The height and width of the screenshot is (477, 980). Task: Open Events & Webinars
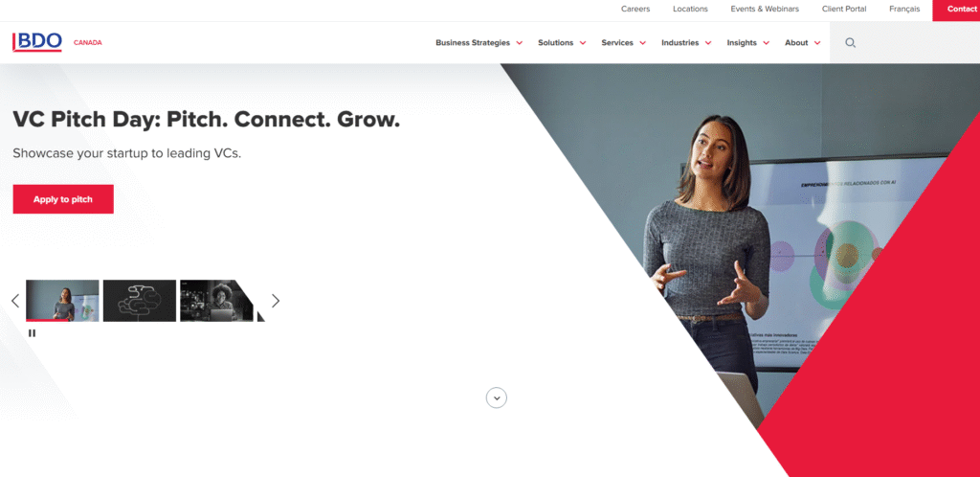coord(765,9)
